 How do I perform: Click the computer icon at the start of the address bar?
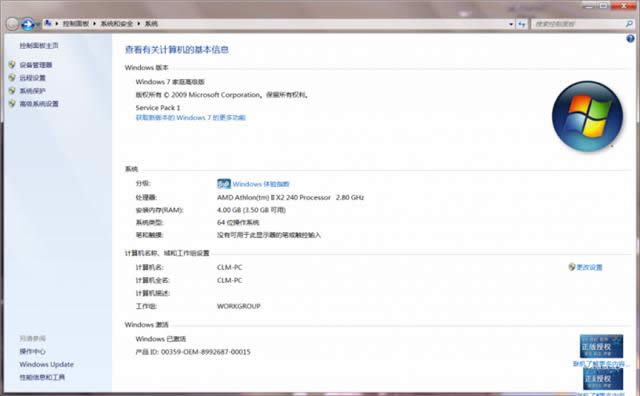pos(48,23)
